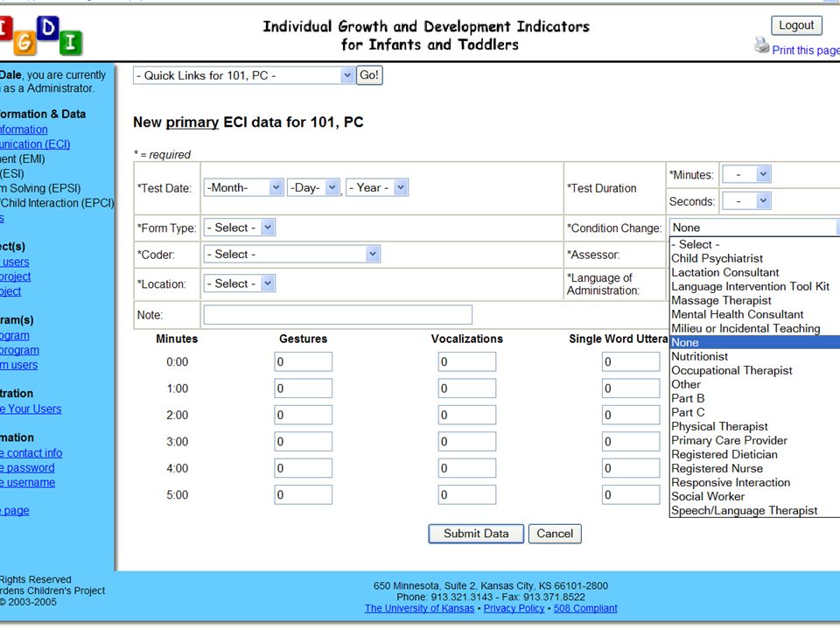The height and width of the screenshot is (630, 840).
Task: Choose '- Select -' in the Condition Change list
Action: 755,244
